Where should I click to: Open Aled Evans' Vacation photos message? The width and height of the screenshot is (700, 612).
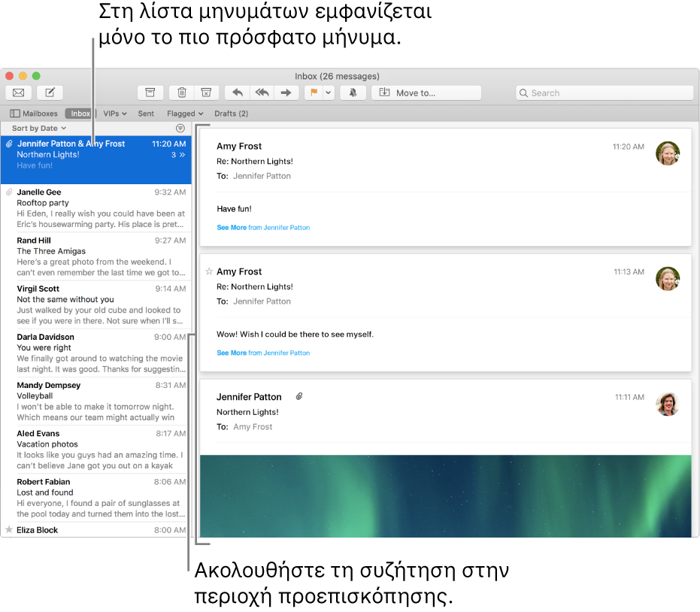pos(96,449)
